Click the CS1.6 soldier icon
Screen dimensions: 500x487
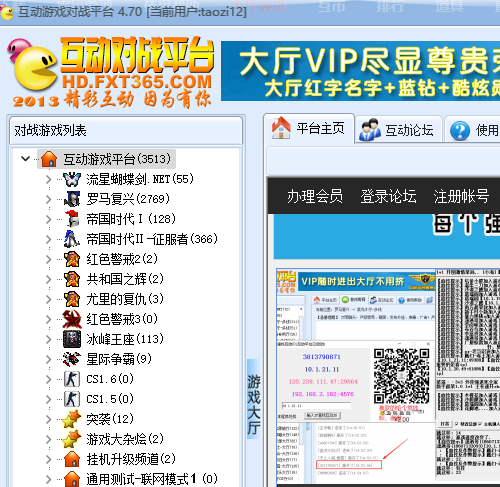point(72,379)
